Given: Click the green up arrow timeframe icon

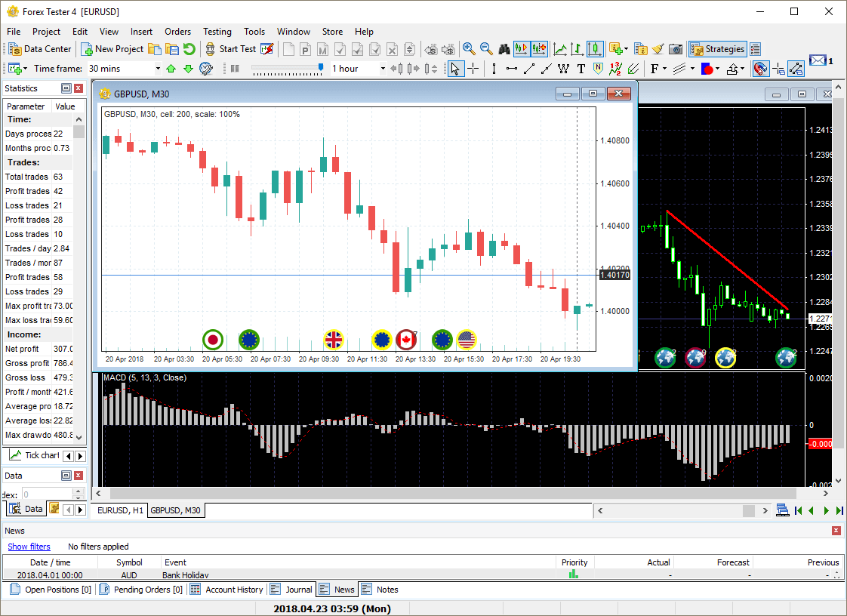Looking at the screenshot, I should (x=171, y=69).
